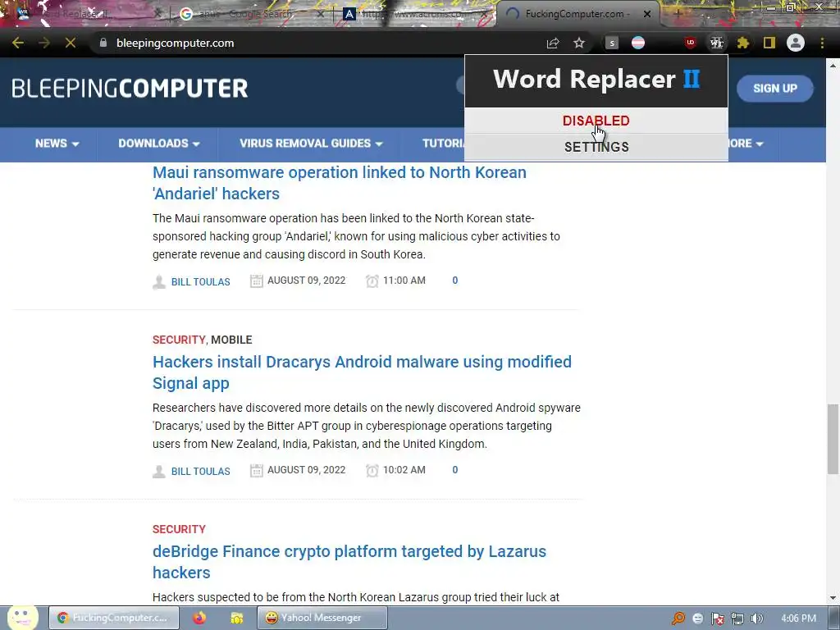The image size is (840, 630).
Task: Open the Maui ransomware article headline
Action: click(339, 183)
